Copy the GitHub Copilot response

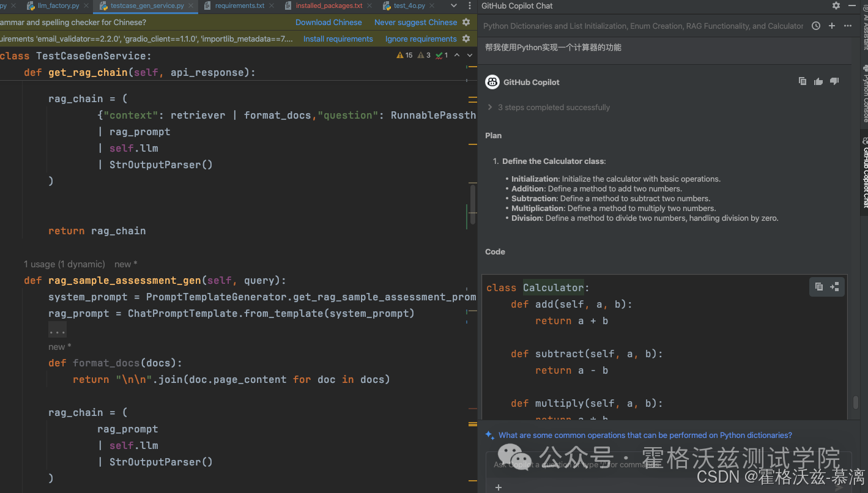click(803, 81)
